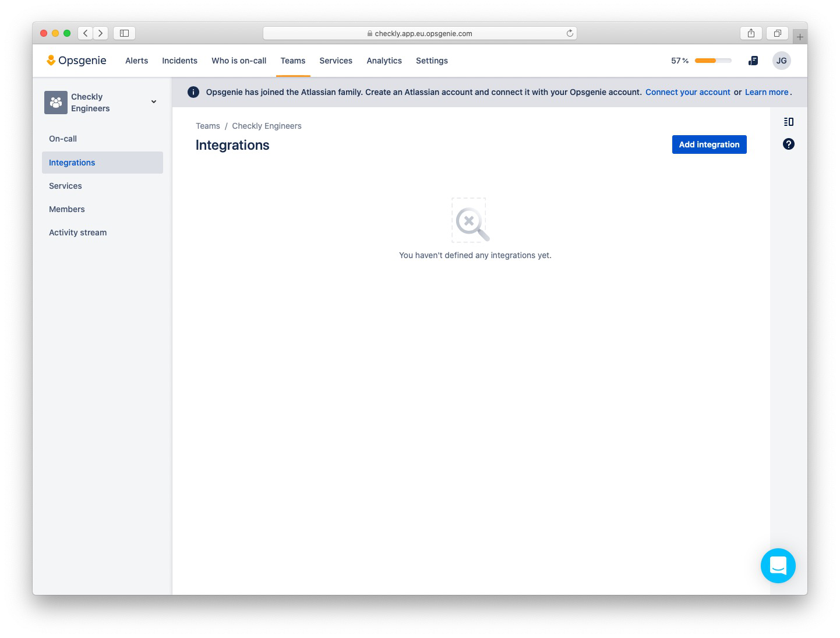Image resolution: width=840 pixels, height=638 pixels.
Task: Click the Teams breadcrumb link
Action: pos(208,126)
